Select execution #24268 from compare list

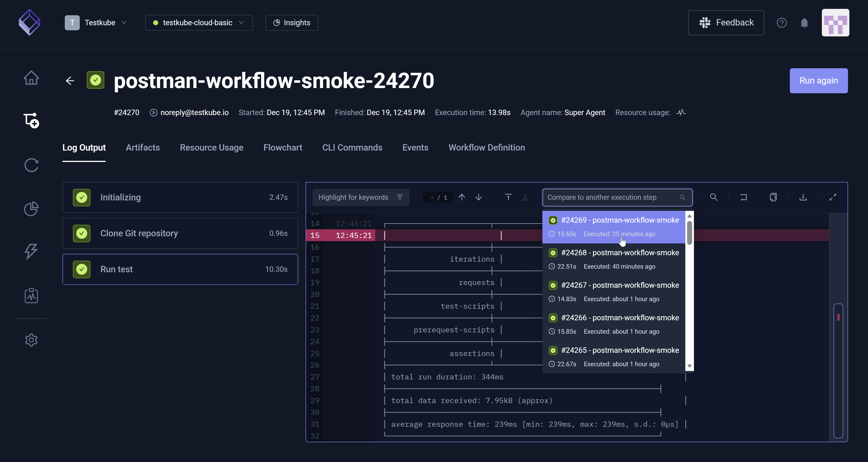pyautogui.click(x=613, y=259)
